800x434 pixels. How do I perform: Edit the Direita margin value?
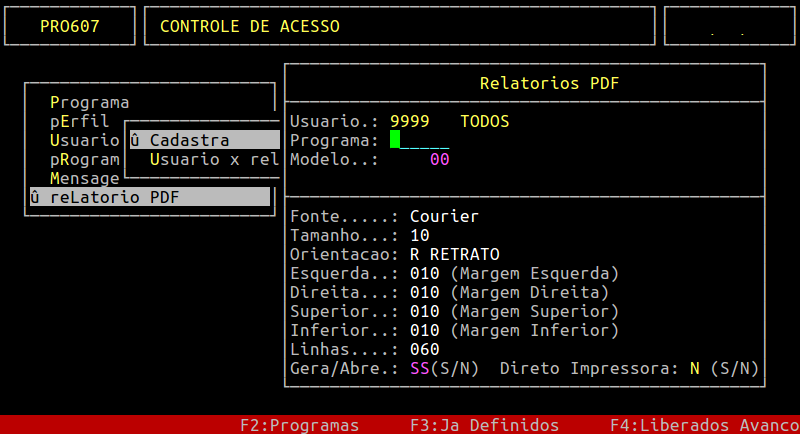point(425,292)
